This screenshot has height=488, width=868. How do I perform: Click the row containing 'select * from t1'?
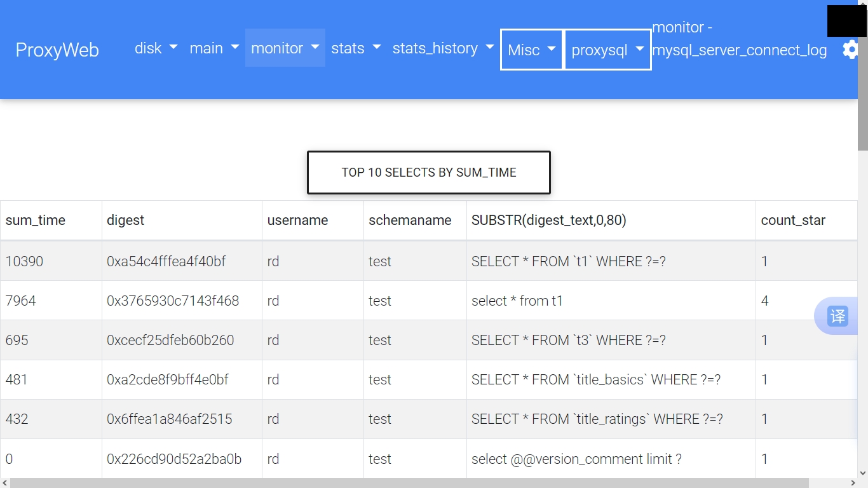tap(517, 301)
